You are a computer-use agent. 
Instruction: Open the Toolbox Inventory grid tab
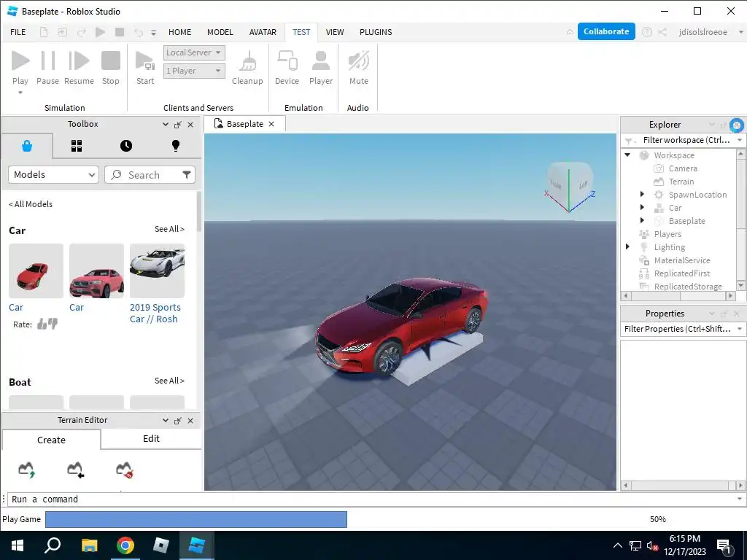pos(76,146)
